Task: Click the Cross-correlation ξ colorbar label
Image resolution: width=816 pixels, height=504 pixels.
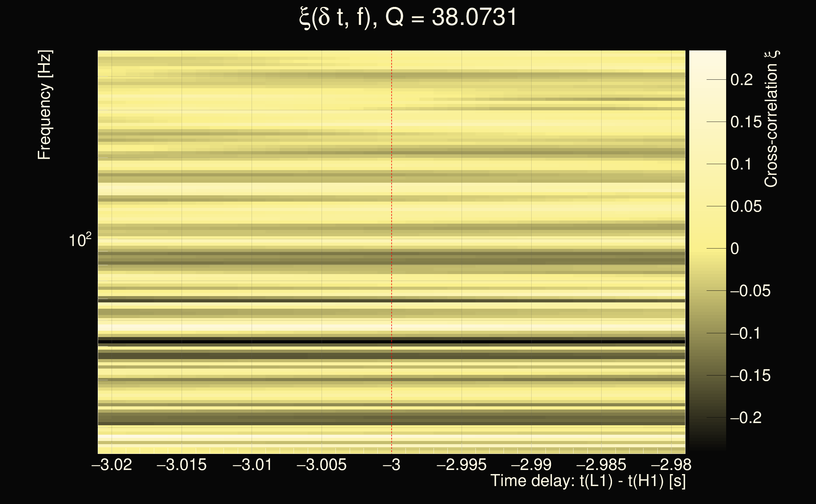Action: 771,119
